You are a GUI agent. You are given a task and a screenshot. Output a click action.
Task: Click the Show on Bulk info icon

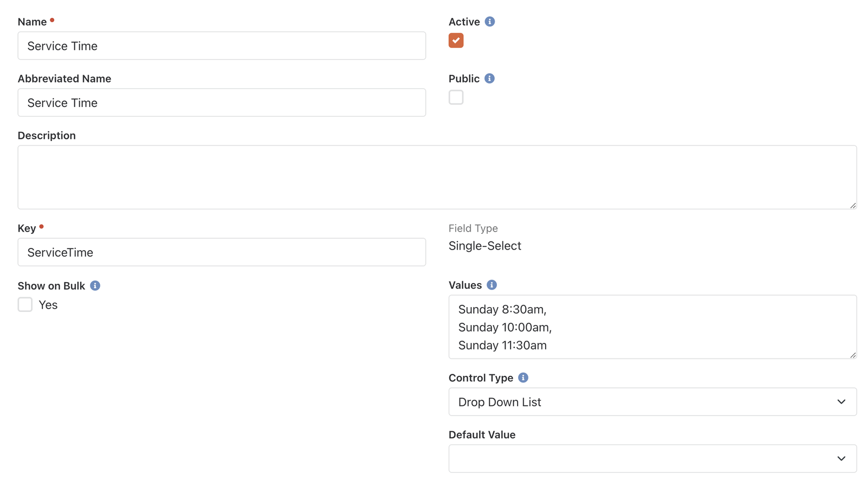[95, 286]
